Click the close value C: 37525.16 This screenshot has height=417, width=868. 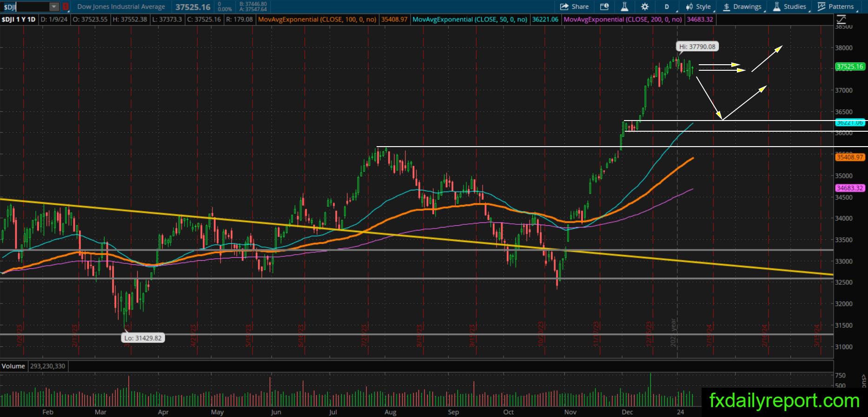click(x=203, y=20)
